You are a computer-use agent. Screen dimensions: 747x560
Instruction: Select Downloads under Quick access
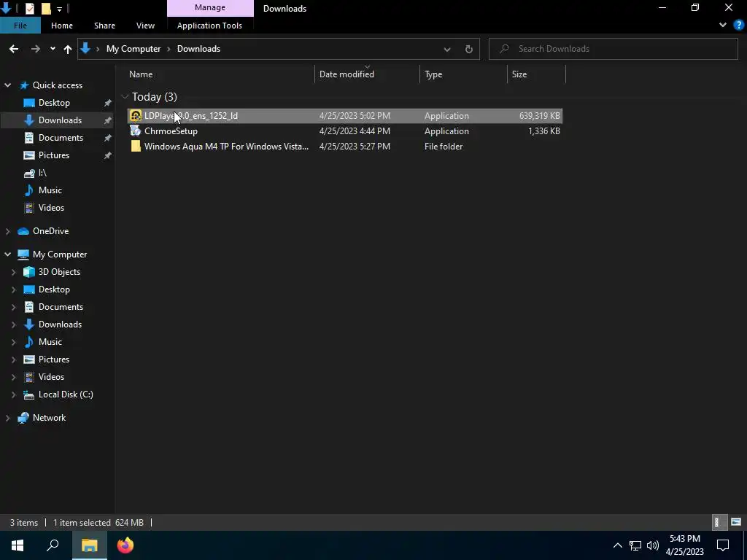[60, 120]
